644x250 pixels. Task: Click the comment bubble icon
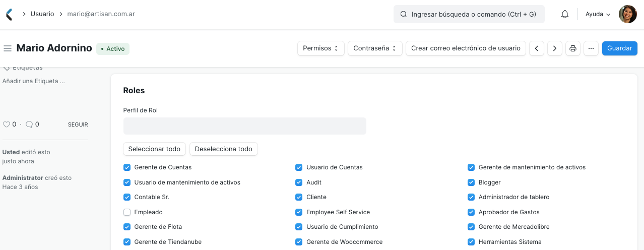pyautogui.click(x=29, y=124)
